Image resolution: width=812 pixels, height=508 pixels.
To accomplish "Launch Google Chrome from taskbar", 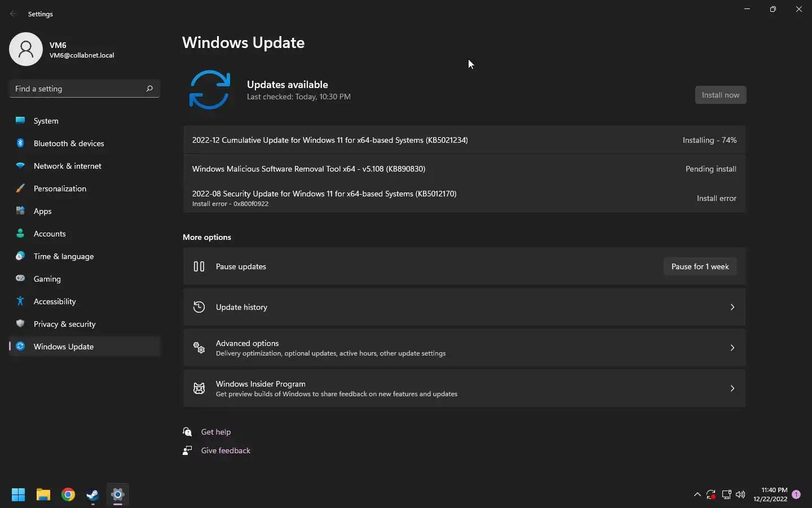I will pos(68,495).
